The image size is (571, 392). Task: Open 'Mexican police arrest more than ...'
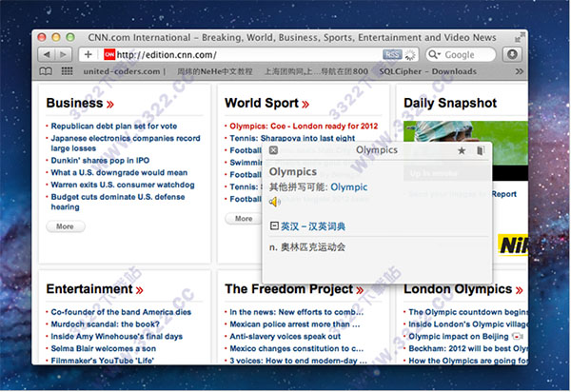[295, 324]
